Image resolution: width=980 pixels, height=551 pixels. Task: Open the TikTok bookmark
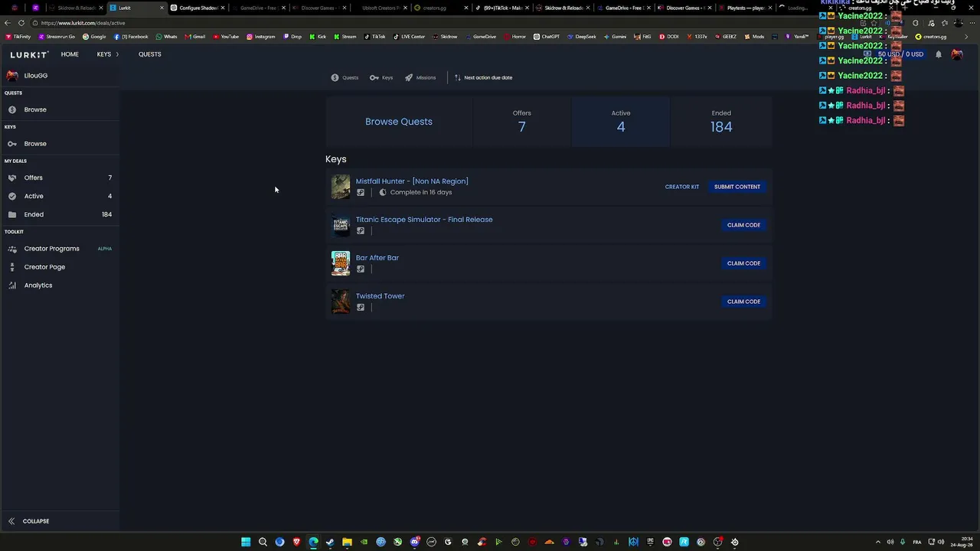pos(374,37)
